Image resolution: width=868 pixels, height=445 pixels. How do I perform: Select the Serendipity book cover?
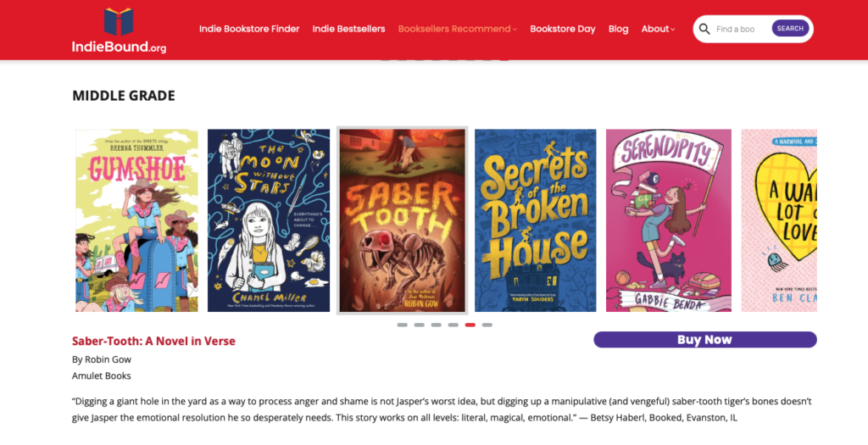669,220
